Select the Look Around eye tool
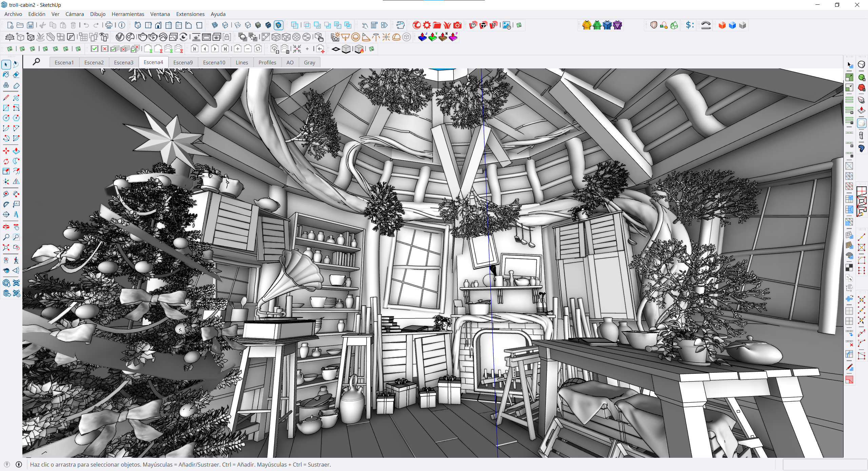The width and height of the screenshot is (868, 471). pyautogui.click(x=6, y=270)
